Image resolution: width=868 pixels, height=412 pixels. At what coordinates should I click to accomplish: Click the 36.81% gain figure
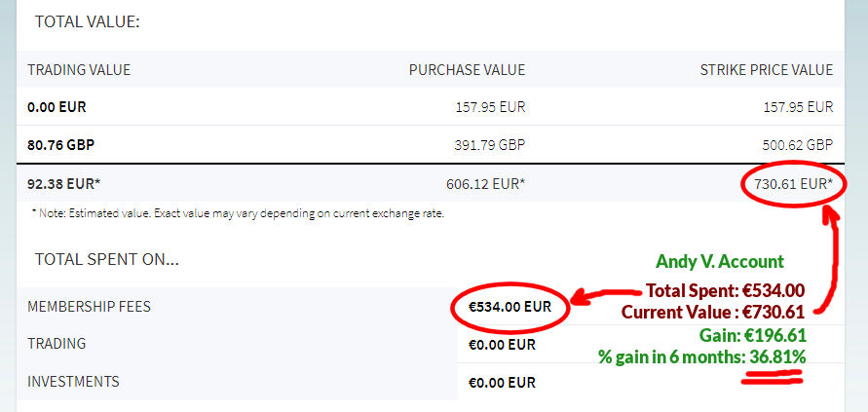pyautogui.click(x=777, y=357)
